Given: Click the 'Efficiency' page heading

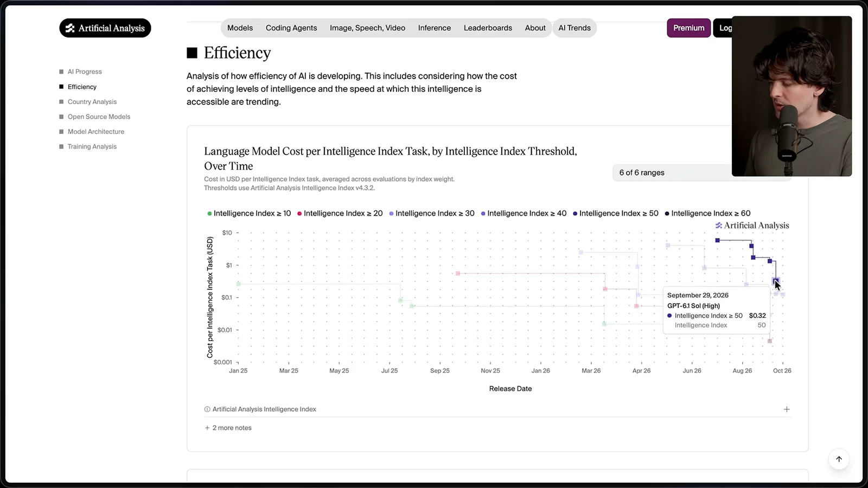Looking at the screenshot, I should 237,53.
